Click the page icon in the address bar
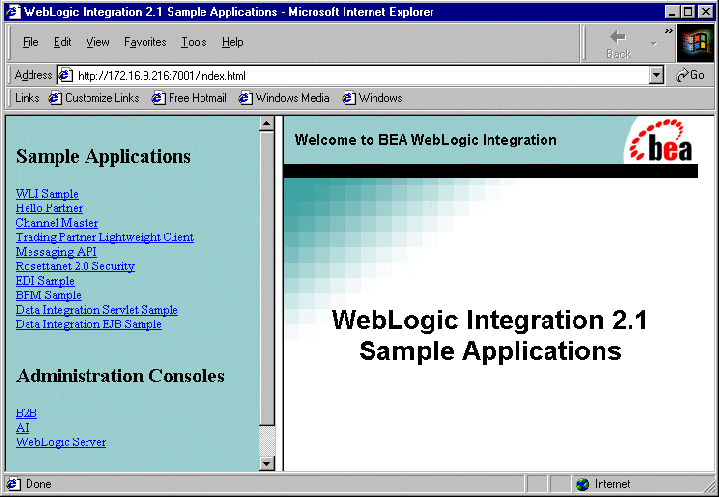This screenshot has height=497, width=719. 66,75
